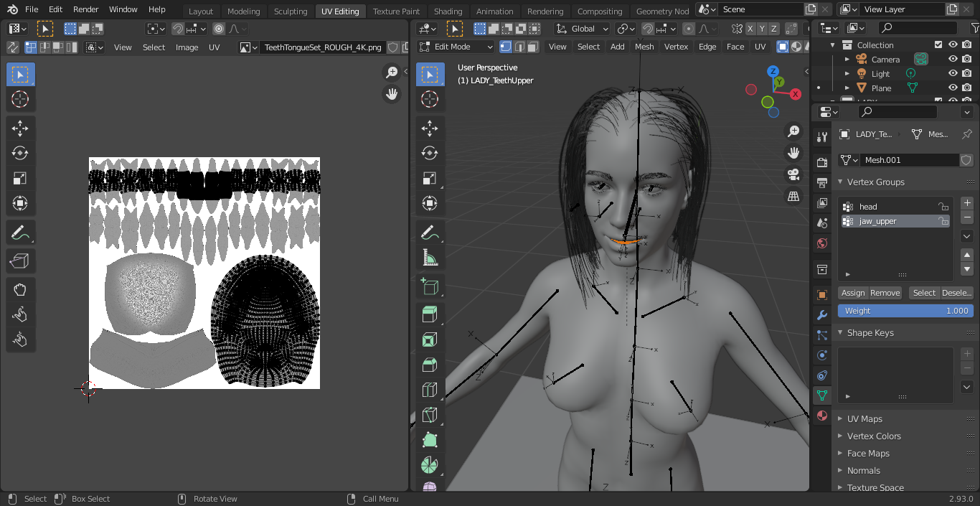Select the Annotate tool in UV editor
Screen dimensions: 980x506
20,233
